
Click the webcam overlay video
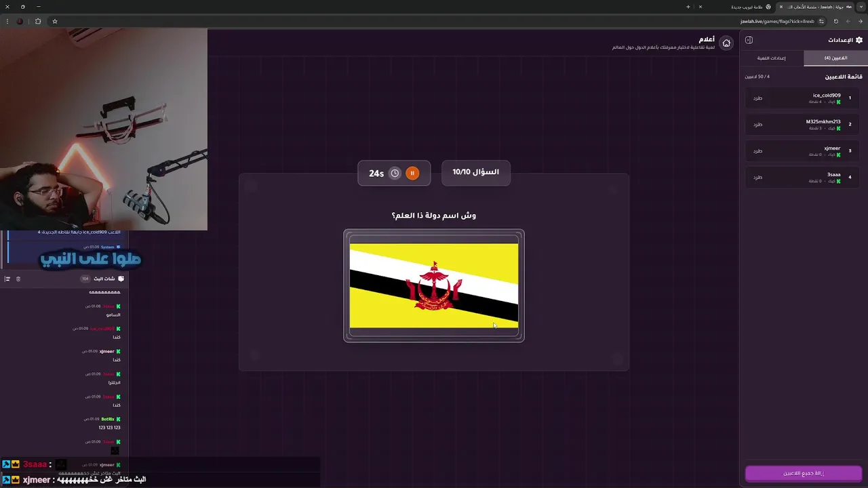(x=104, y=129)
